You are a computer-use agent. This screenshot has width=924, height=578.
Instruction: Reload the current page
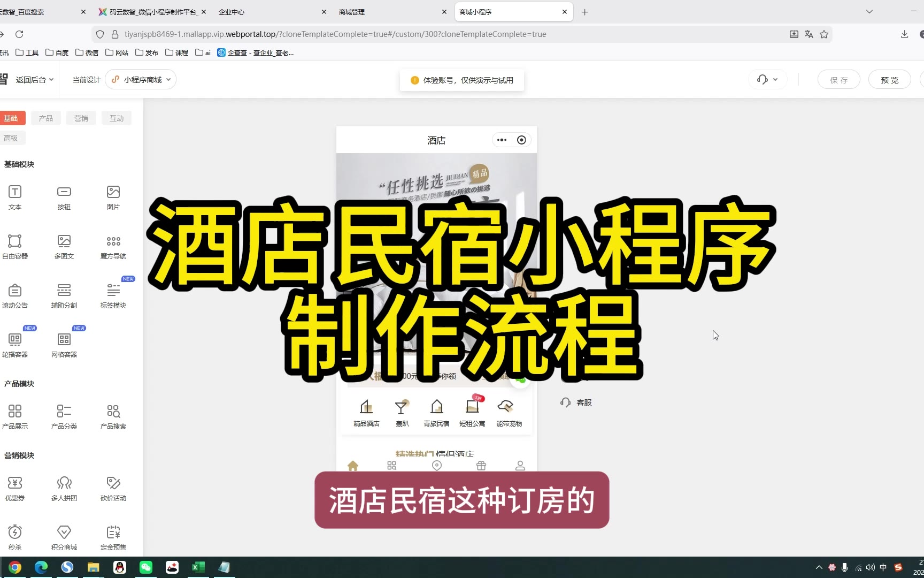19,34
